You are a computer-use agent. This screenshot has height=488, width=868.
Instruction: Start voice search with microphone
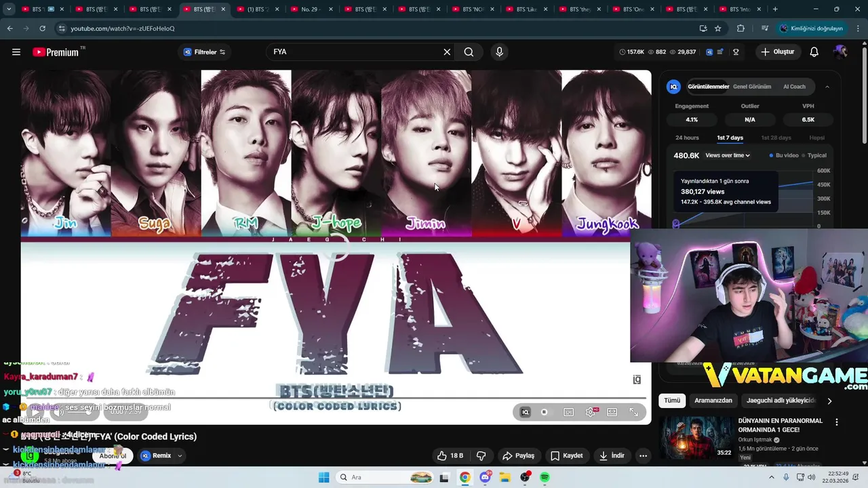(x=500, y=52)
